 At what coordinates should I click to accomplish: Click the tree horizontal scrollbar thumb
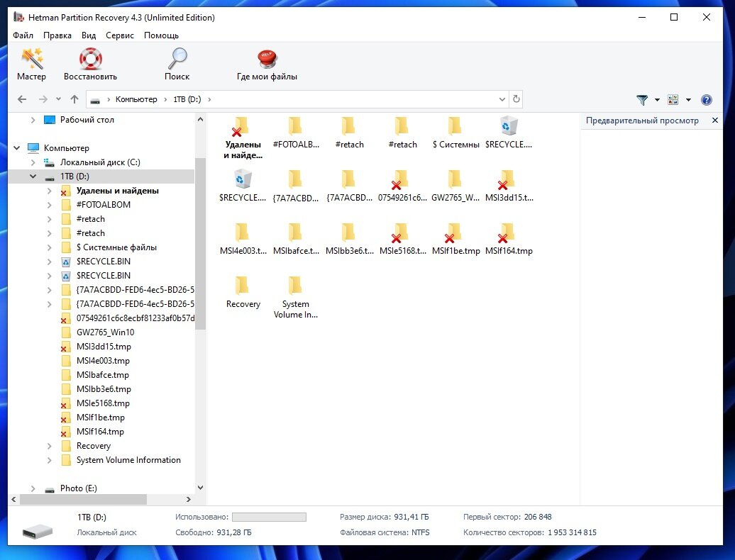coord(83,500)
